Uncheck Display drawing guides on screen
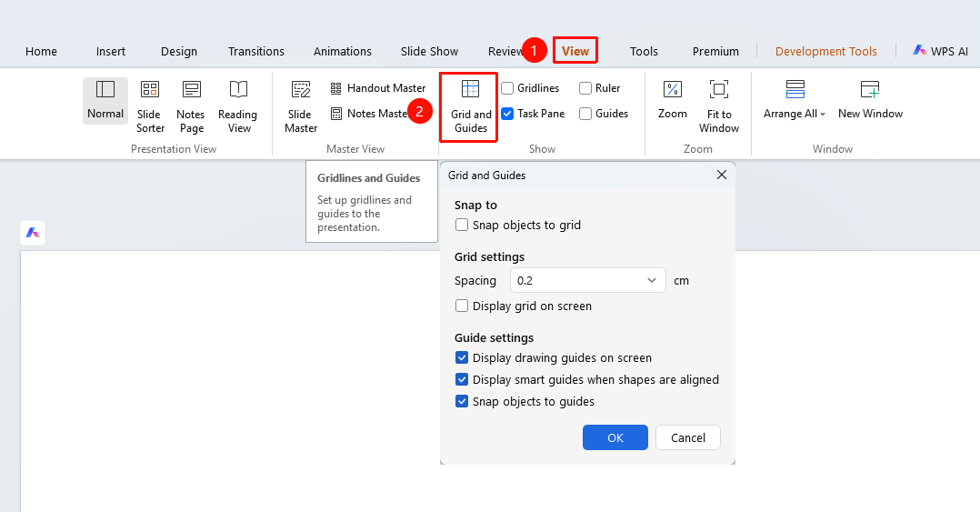Image resolution: width=980 pixels, height=512 pixels. point(462,357)
